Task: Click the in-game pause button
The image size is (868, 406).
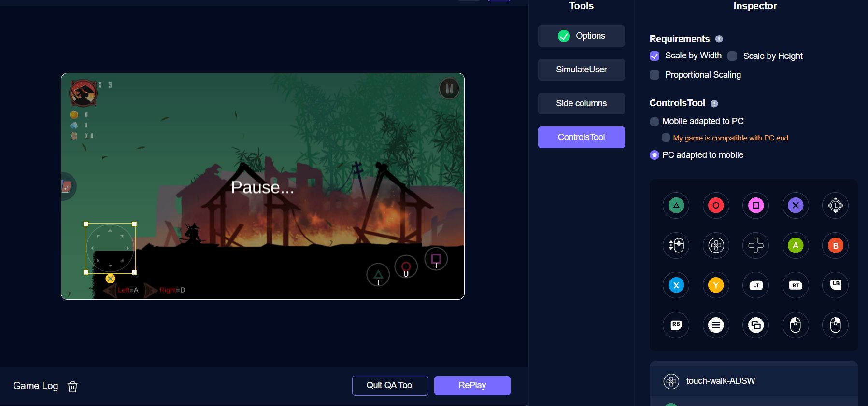Action: (449, 88)
